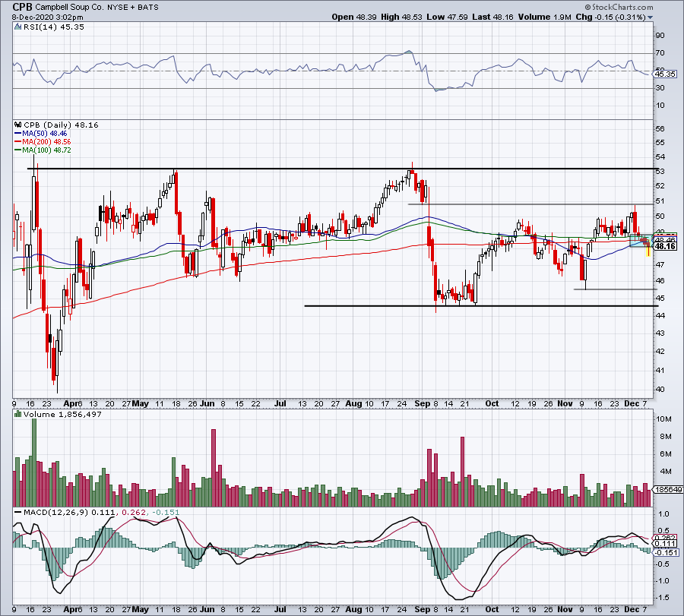The height and width of the screenshot is (616, 684).
Task: Click the bar icon beside Volume 1,856,497
Action: (18, 414)
